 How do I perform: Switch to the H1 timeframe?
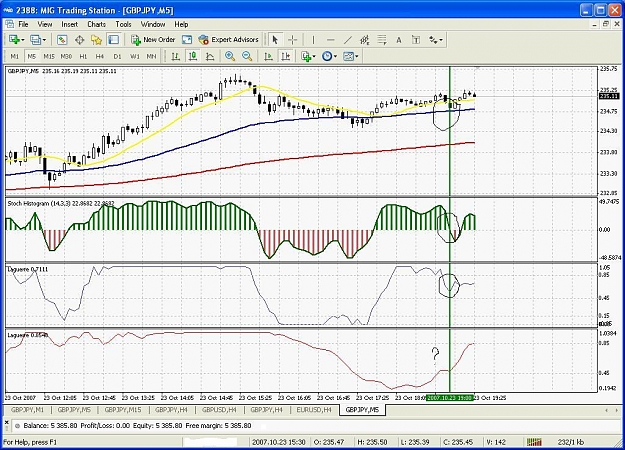pos(83,56)
